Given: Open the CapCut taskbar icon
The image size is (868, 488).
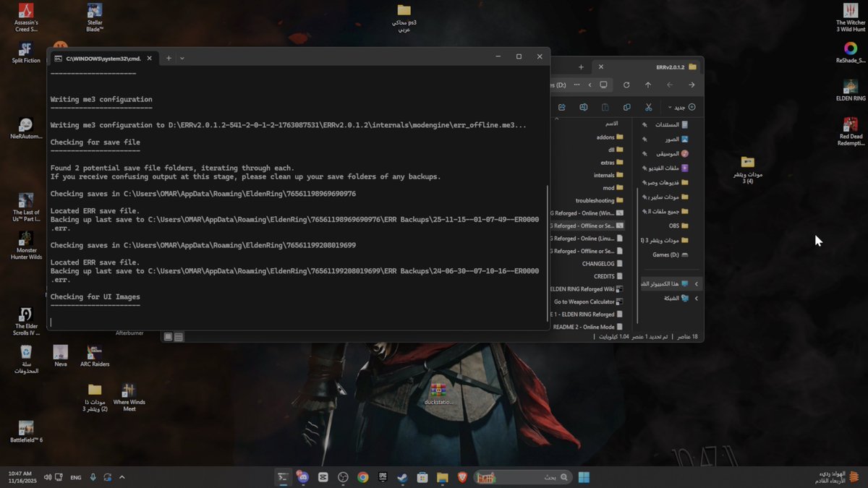Looking at the screenshot, I should click(x=323, y=477).
